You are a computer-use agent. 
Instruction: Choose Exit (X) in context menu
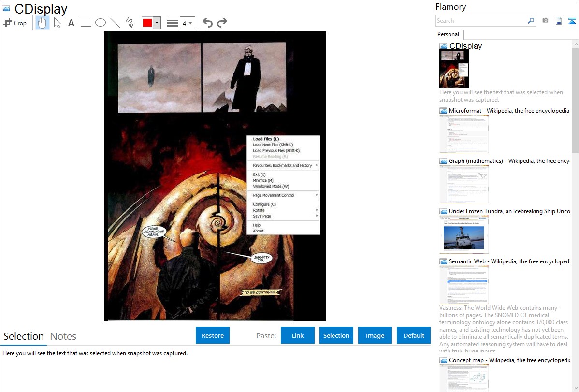(x=283, y=174)
